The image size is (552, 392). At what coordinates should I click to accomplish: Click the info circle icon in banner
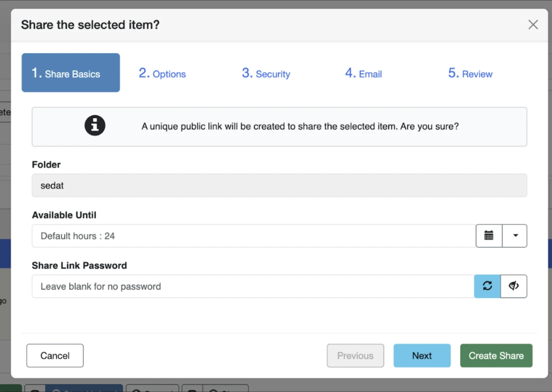tap(95, 125)
